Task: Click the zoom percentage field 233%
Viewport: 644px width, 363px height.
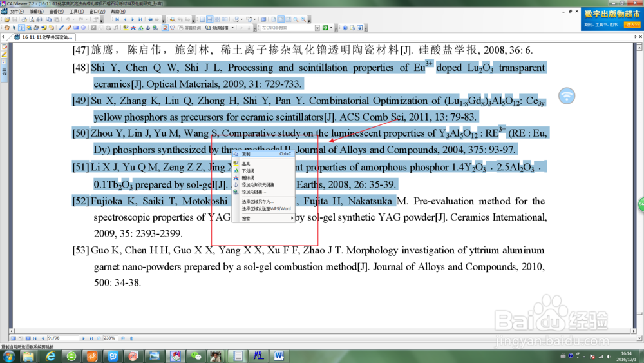Action: (x=111, y=338)
